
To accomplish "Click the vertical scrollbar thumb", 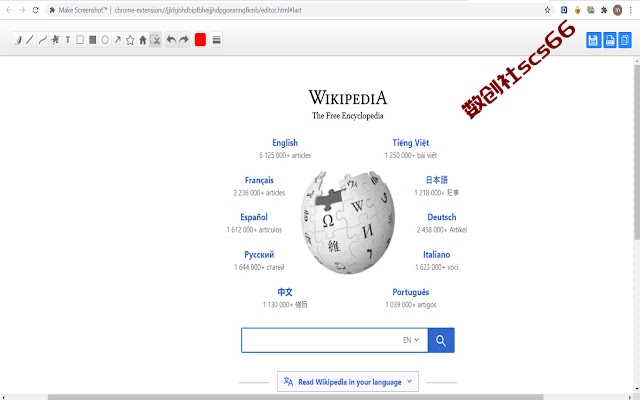I will [x=637, y=151].
